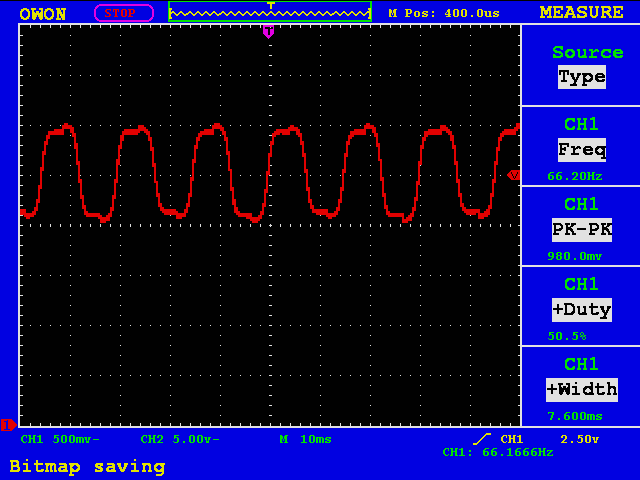The width and height of the screenshot is (640, 480).
Task: Click the CH1 500mv scale readout
Action: [60, 440]
